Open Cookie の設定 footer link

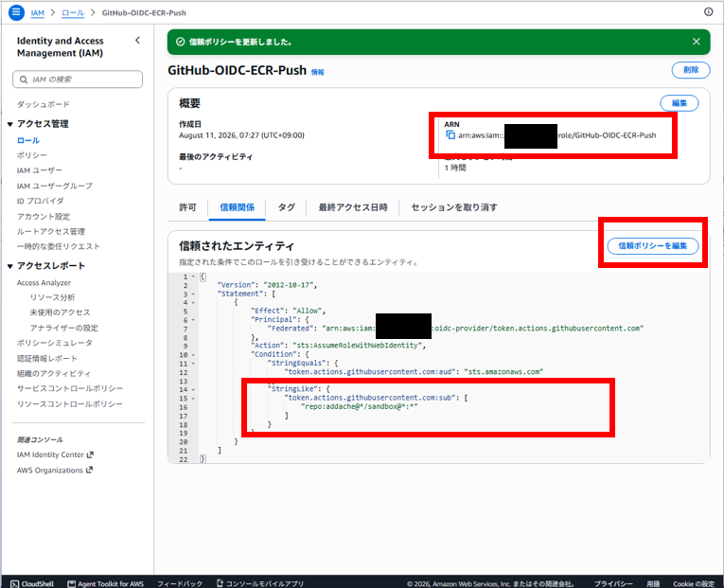click(694, 584)
